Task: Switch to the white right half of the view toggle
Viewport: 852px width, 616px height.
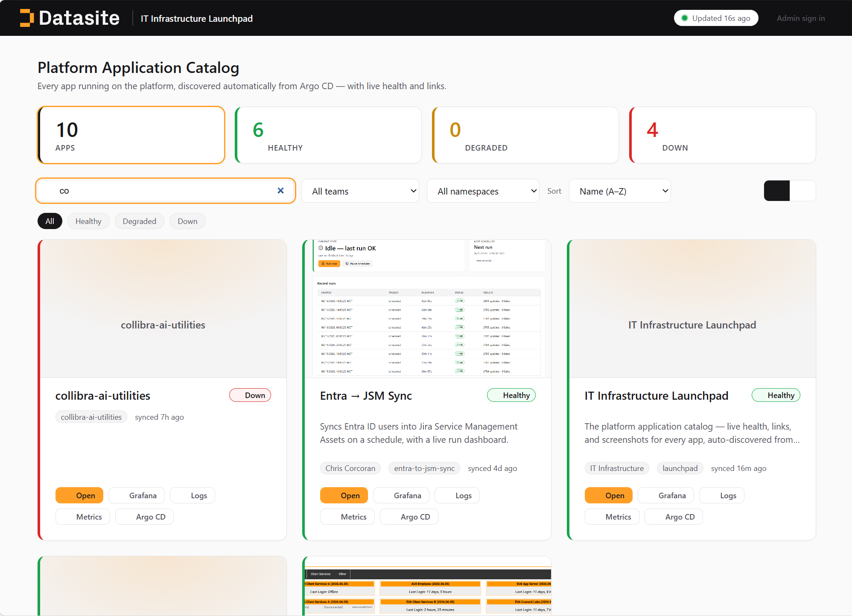Action: coord(803,191)
